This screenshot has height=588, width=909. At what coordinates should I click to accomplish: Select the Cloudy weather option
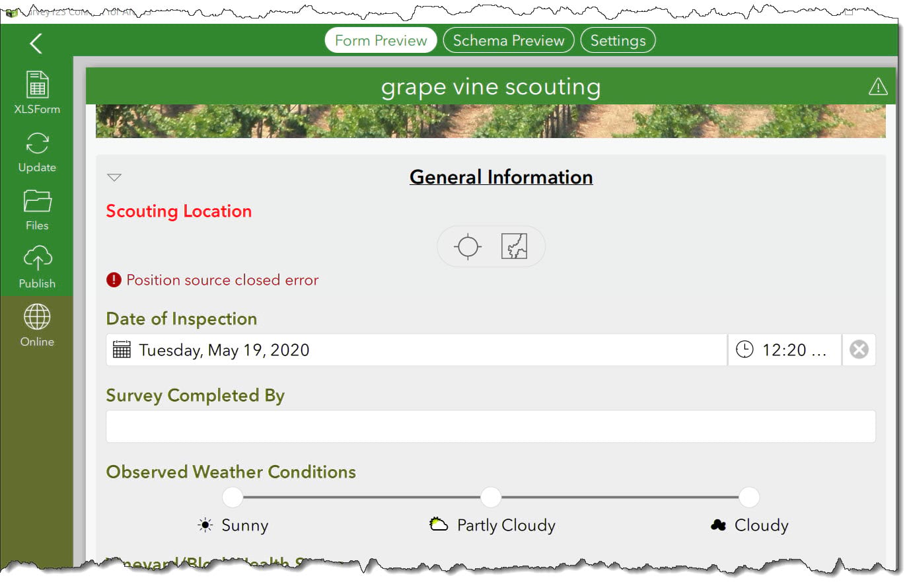(x=749, y=497)
